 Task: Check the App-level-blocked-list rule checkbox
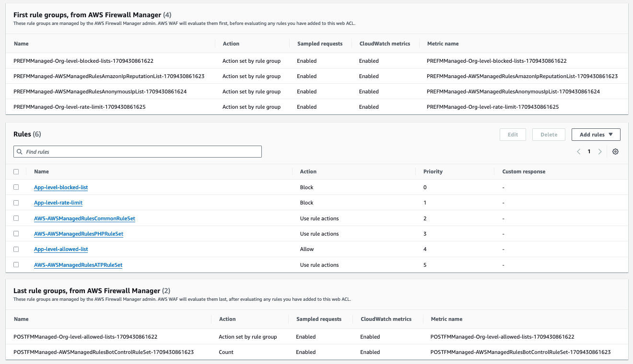[x=16, y=187]
